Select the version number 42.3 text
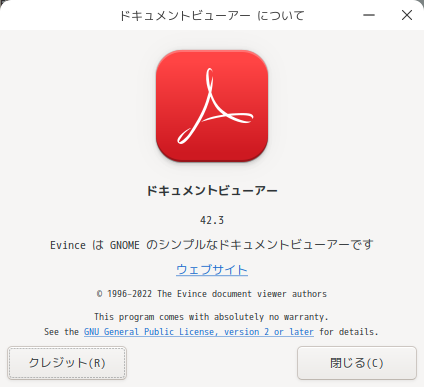 (x=212, y=220)
